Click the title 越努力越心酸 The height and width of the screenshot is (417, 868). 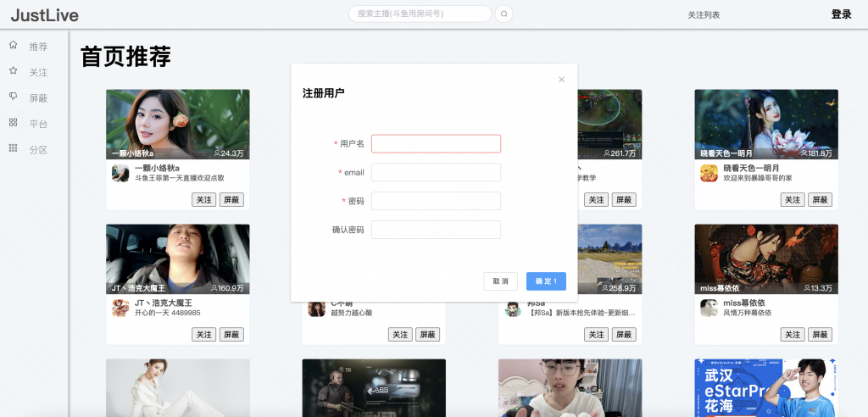coord(352,313)
